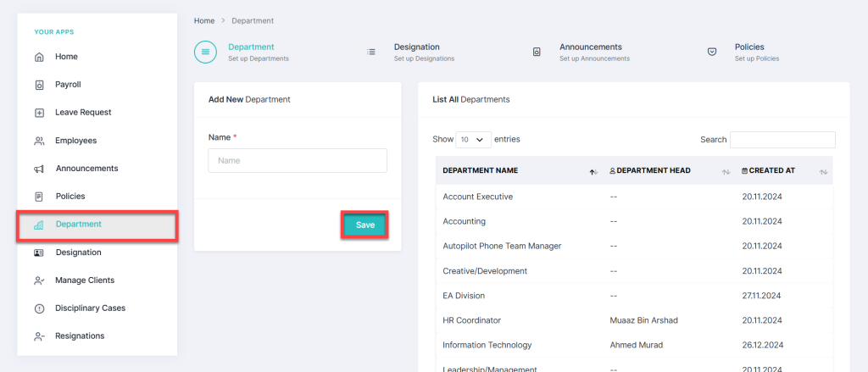Click the 27.11.2024 created date
The image size is (868, 372).
click(762, 296)
